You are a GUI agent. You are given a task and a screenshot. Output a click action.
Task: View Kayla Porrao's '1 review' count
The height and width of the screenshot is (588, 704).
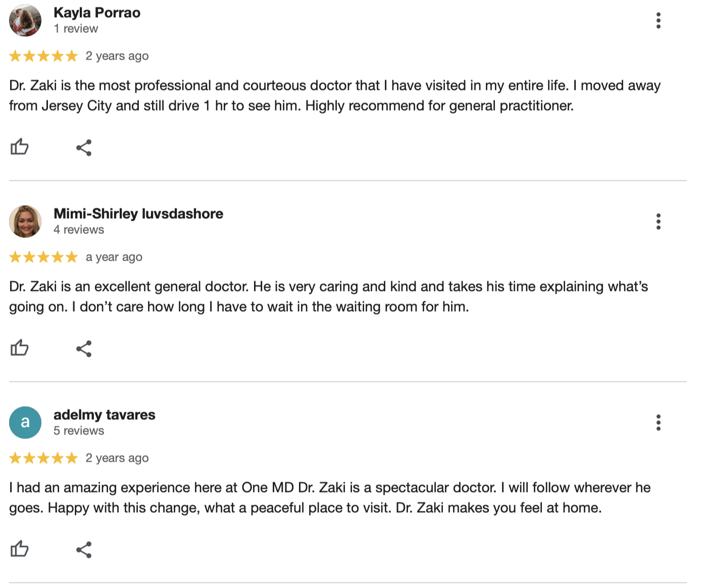click(x=76, y=29)
